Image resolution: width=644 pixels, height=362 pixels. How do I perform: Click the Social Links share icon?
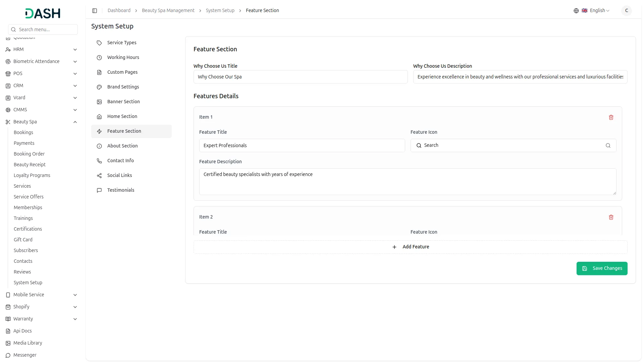pos(99,176)
